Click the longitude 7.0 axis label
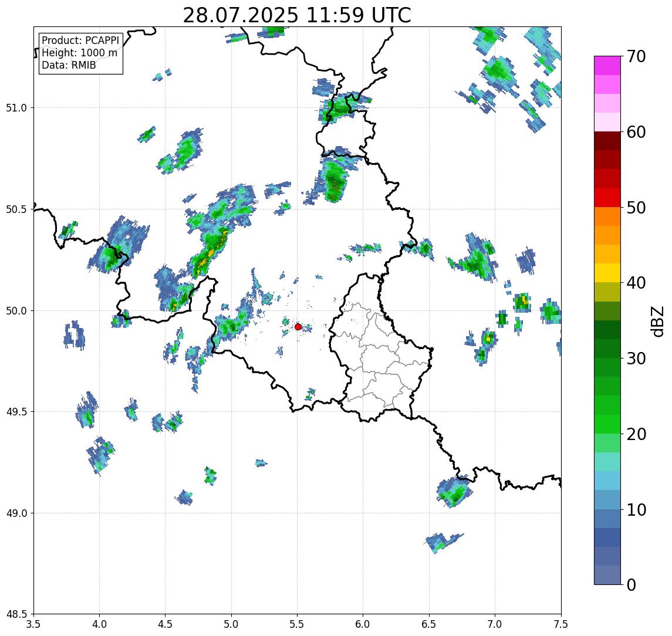 pos(495,624)
